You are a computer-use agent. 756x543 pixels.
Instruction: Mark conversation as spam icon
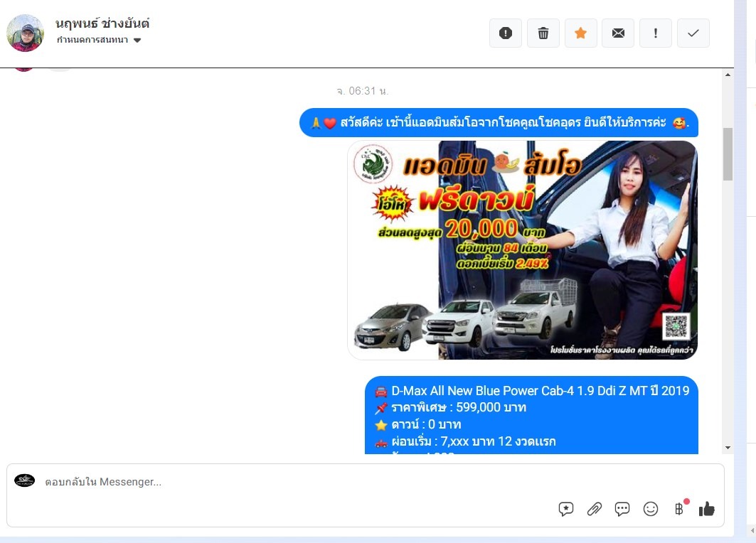(x=505, y=33)
